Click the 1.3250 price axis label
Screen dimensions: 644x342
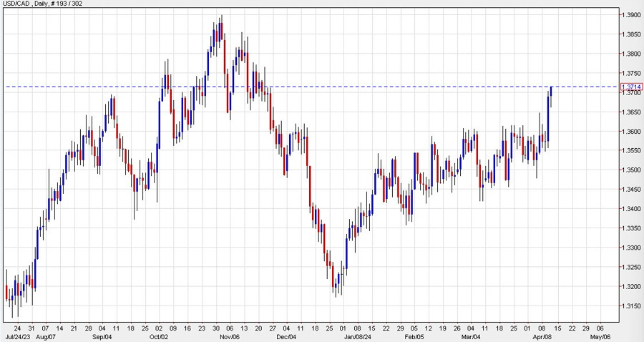pyautogui.click(x=632, y=267)
